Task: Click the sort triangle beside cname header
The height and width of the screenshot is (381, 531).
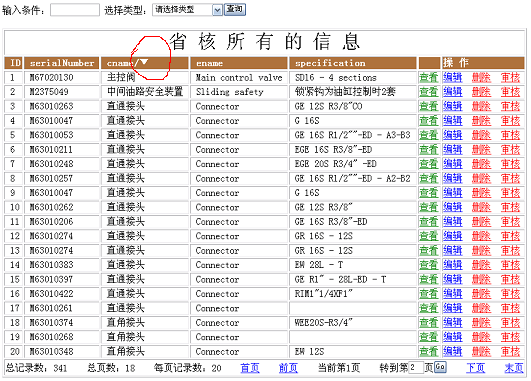Action: tap(144, 62)
